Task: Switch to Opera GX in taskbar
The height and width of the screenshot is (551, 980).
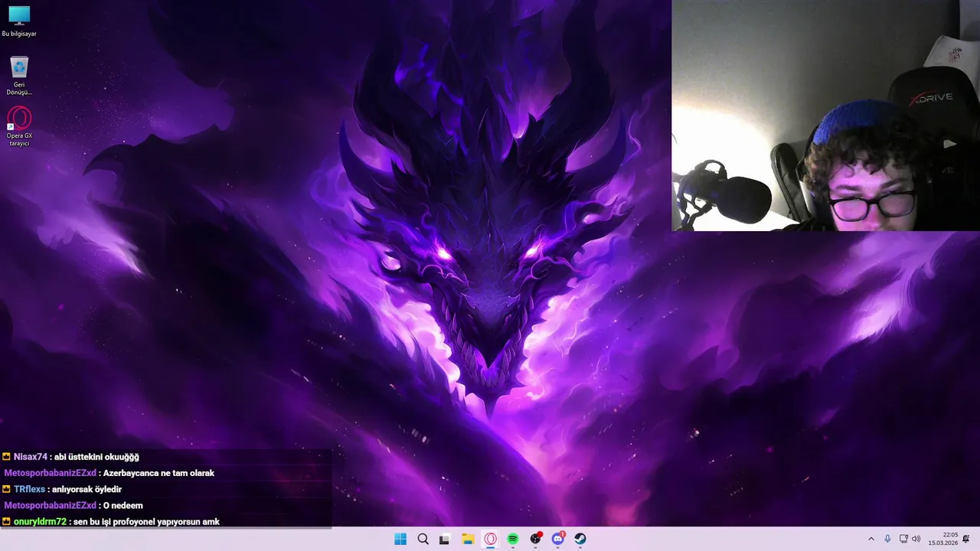Action: tap(490, 539)
